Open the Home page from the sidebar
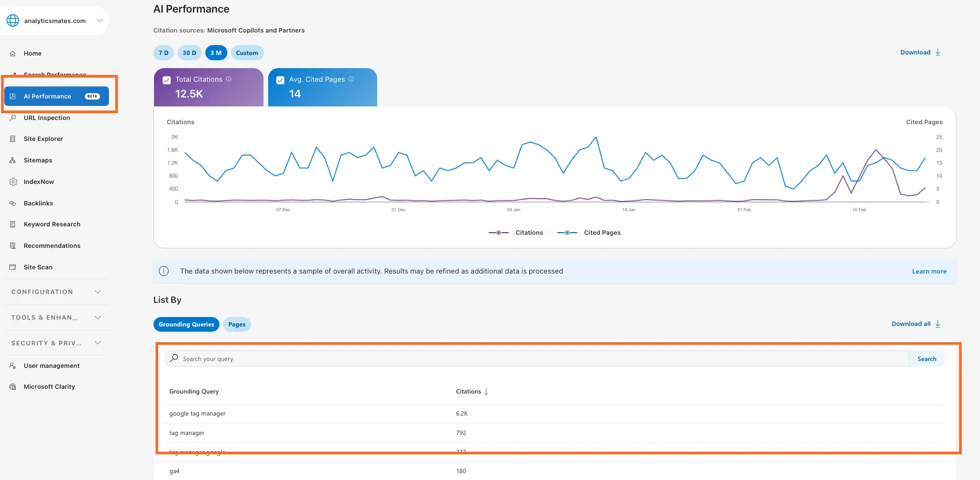 point(32,53)
